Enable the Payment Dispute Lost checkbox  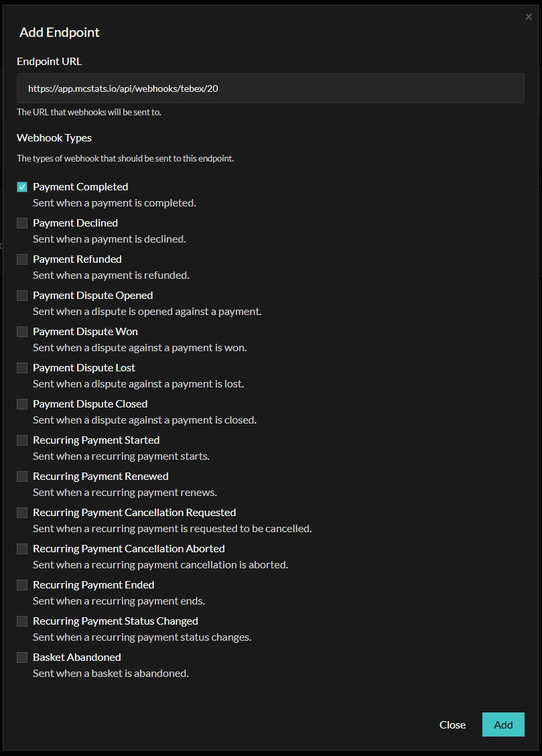(22, 368)
